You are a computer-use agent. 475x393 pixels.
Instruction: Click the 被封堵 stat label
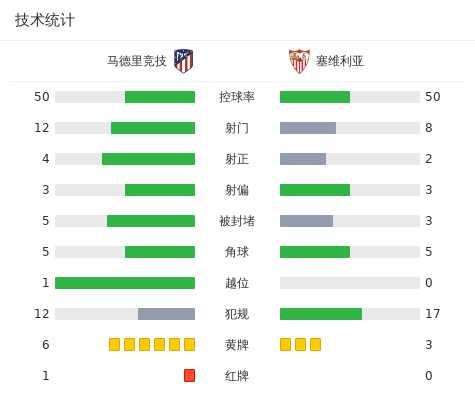(x=237, y=221)
